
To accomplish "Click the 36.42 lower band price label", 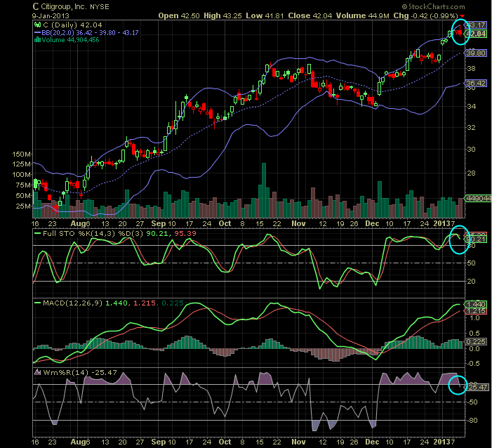I will 476,83.
